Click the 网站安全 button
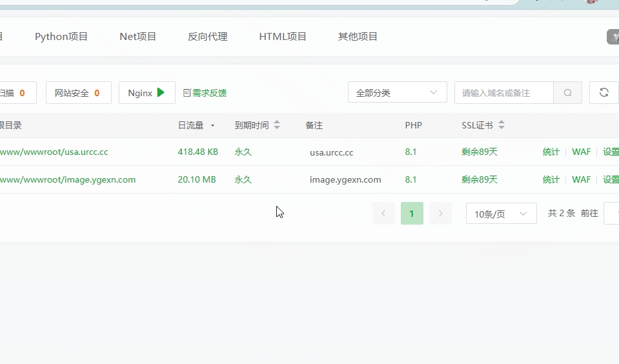 [78, 93]
